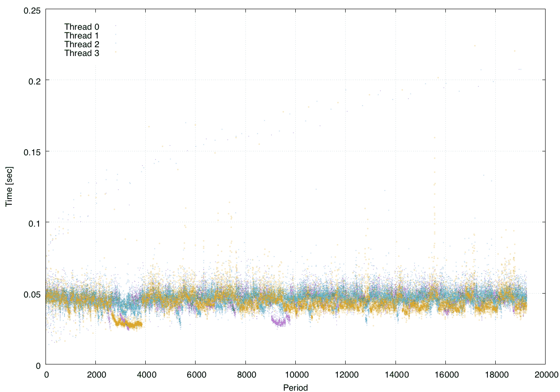This screenshot has width=560, height=392.
Task: Click the 'Time [sec]' y-axis title
Action: click(x=9, y=187)
